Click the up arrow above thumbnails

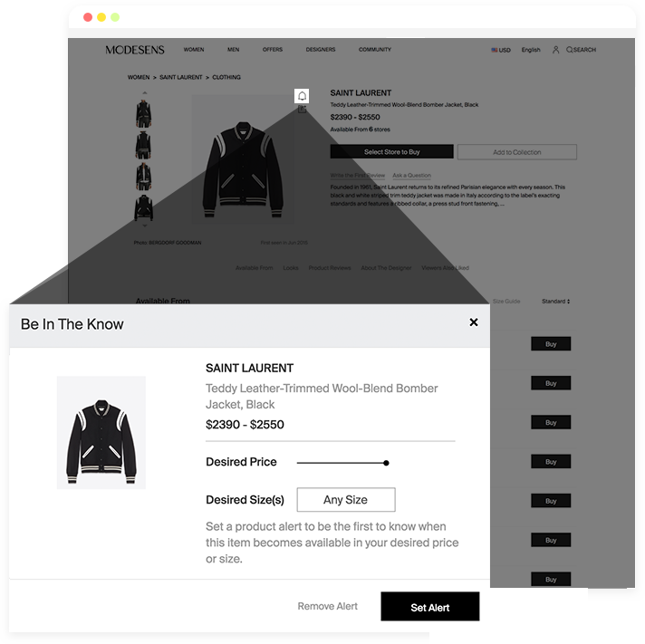click(144, 93)
